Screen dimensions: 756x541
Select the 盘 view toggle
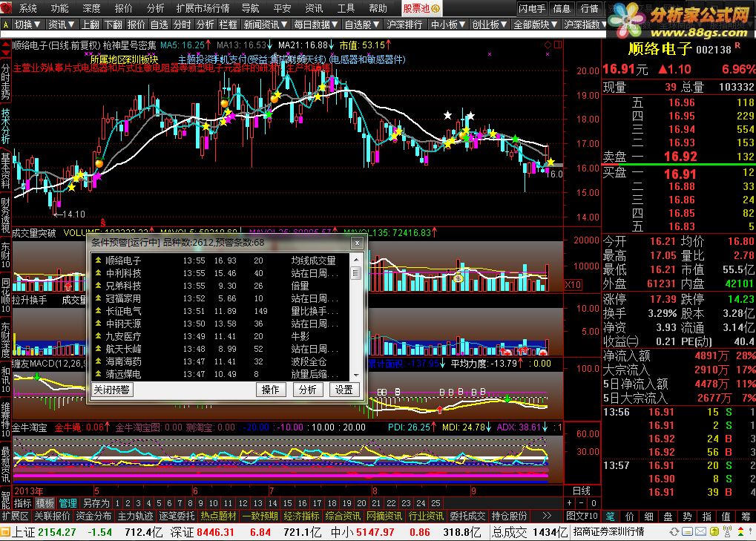[668, 517]
